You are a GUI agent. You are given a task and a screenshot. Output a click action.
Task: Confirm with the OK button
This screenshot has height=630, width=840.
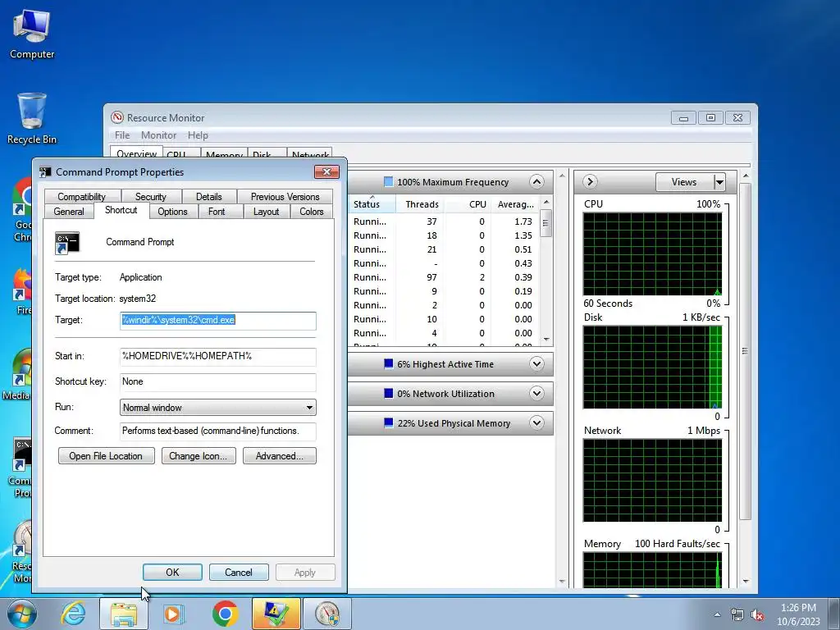point(172,572)
